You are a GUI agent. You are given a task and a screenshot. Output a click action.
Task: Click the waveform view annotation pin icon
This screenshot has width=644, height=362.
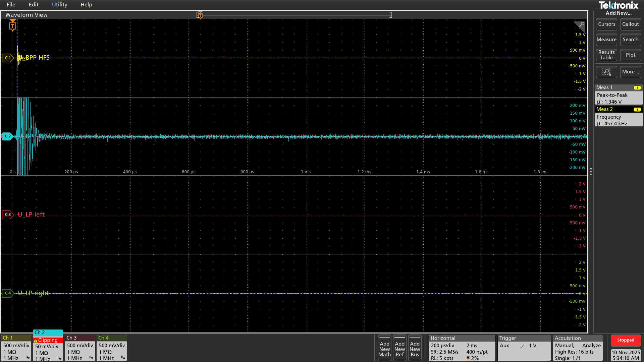pos(580,25)
